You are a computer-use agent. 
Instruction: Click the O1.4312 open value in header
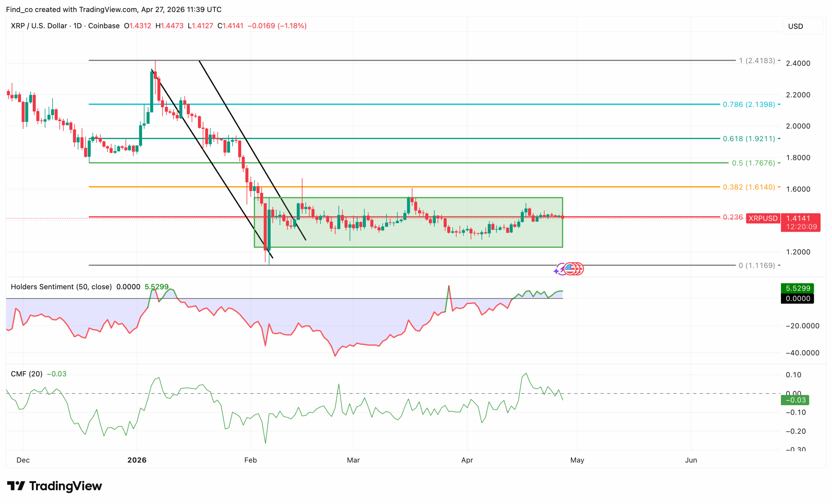137,26
